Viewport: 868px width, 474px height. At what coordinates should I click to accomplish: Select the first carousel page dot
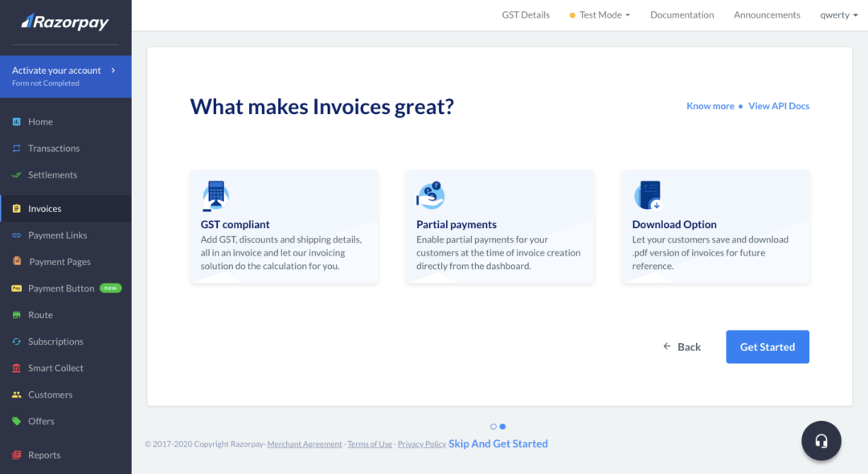(493, 427)
